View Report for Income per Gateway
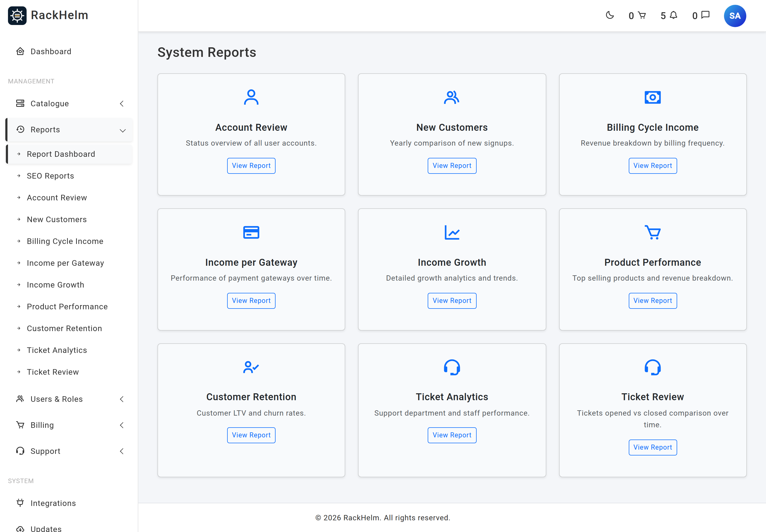Viewport: 766px width, 532px height. [251, 301]
